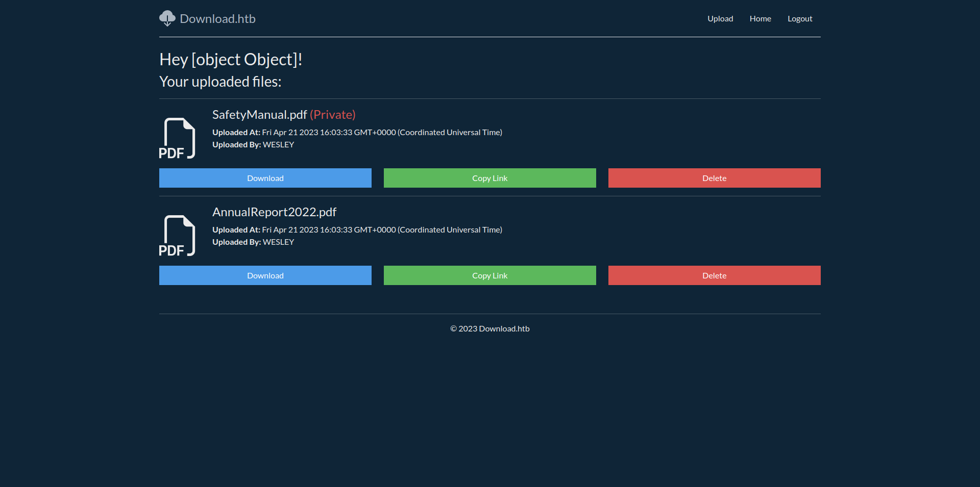Go to Home in the navbar

coord(760,19)
